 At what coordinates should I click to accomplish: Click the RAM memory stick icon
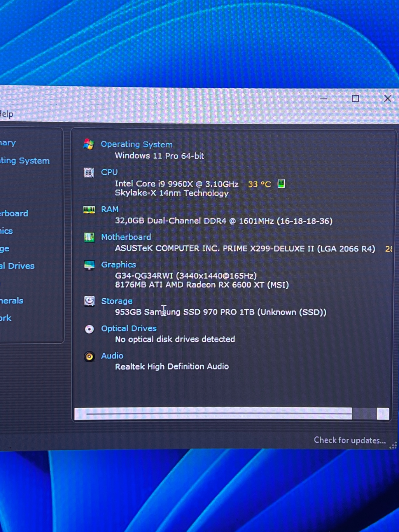(x=89, y=209)
